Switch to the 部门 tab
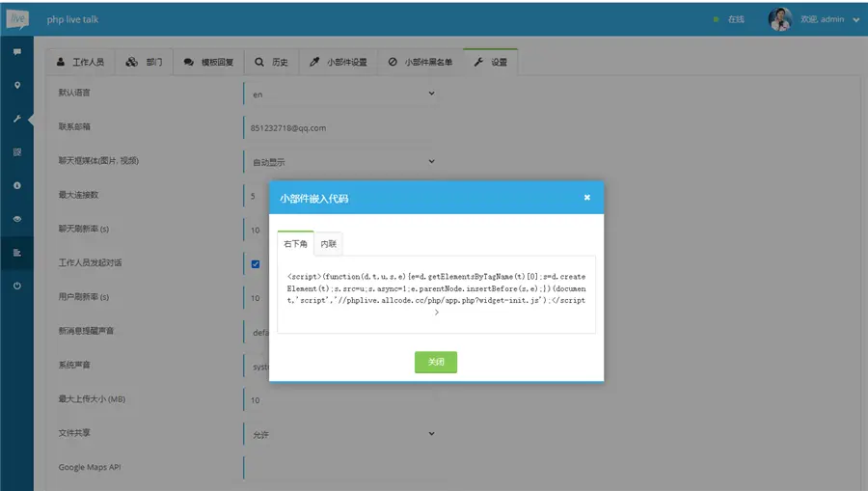Image resolution: width=868 pixels, height=491 pixels. 144,62
